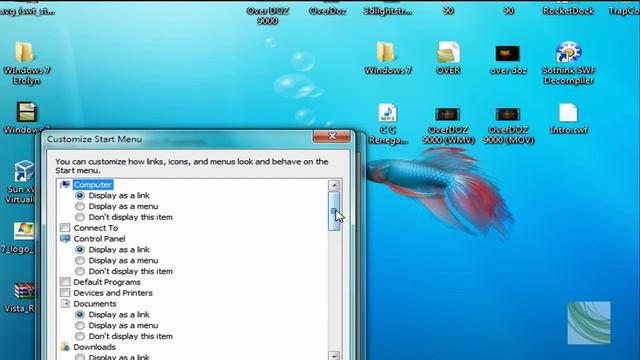Viewport: 640px width, 360px height.
Task: Click the 'Control Panel' list label
Action: pos(99,239)
